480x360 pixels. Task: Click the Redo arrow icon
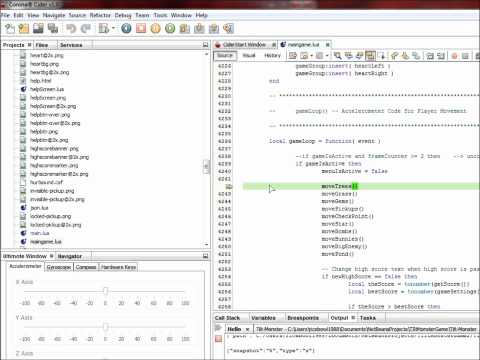86,29
